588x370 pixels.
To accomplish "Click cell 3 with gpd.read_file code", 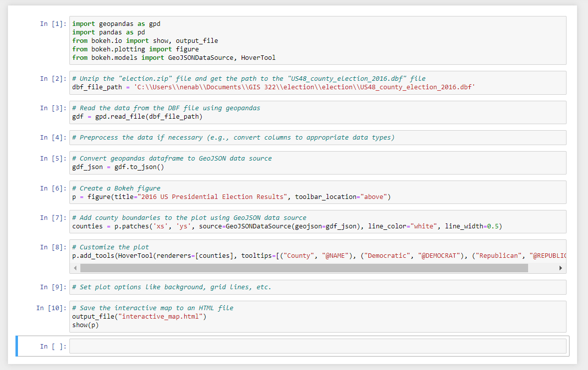I will [x=317, y=112].
